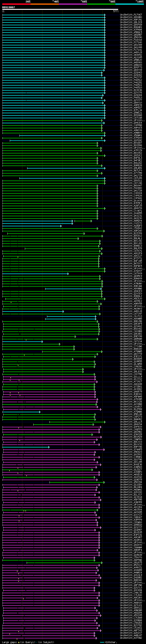Select the alignment bar for UniRef100_P17067
The height and width of the screenshot is (644, 146).
pos(54,15)
